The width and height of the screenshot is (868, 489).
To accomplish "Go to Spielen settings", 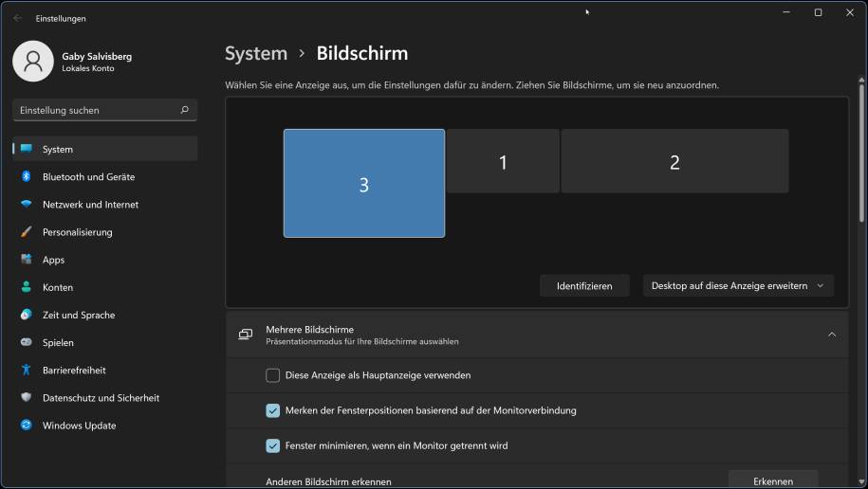I will point(104,342).
